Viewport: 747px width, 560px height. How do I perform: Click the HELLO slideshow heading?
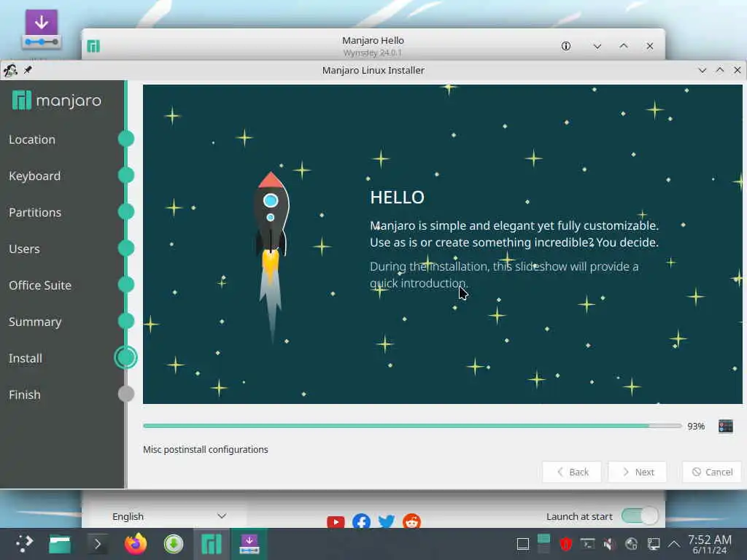pos(397,197)
